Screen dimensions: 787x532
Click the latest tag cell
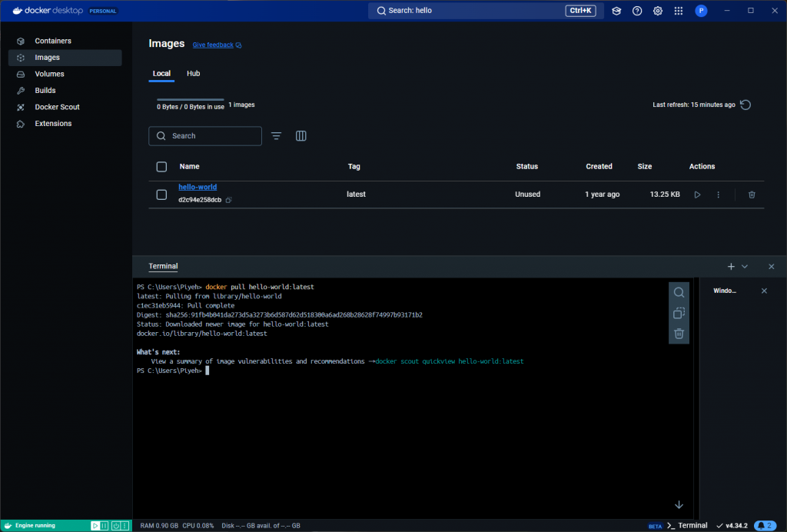356,195
